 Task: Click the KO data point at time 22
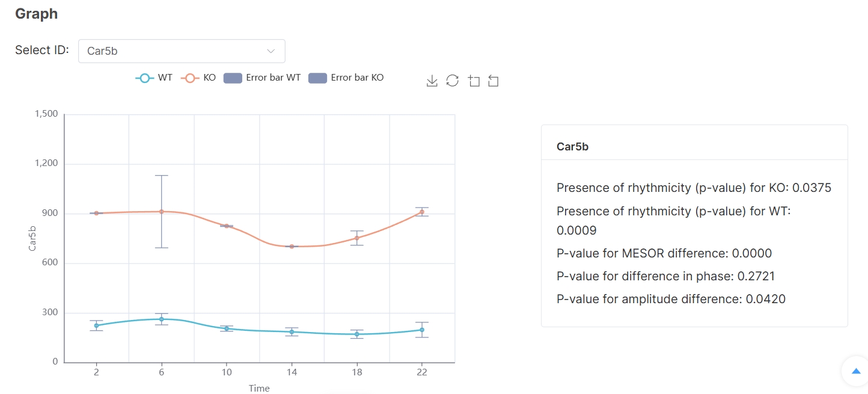click(422, 212)
